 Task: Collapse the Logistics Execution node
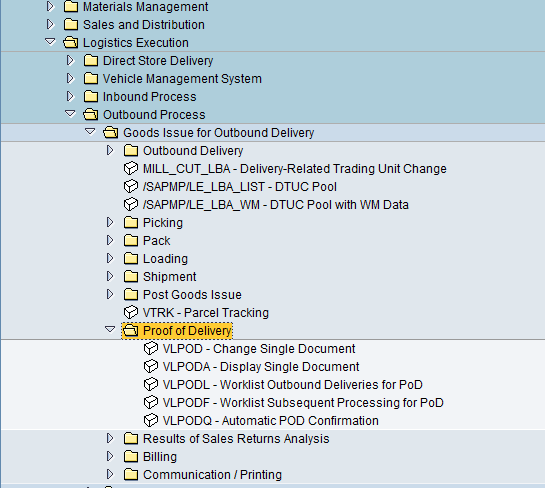coord(50,41)
